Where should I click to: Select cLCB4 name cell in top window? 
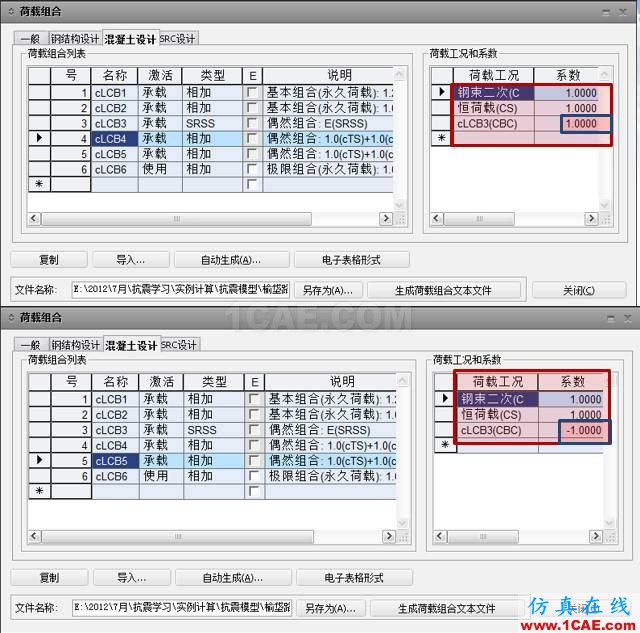pos(114,139)
